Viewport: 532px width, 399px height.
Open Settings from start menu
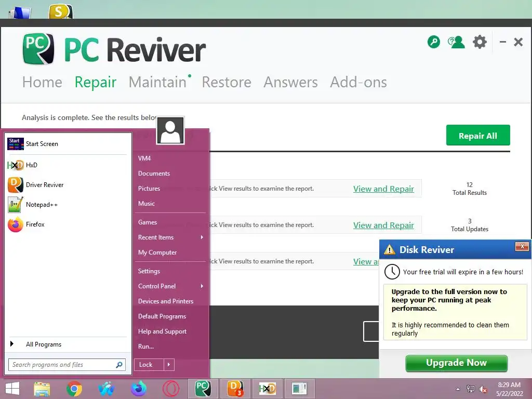[149, 271]
